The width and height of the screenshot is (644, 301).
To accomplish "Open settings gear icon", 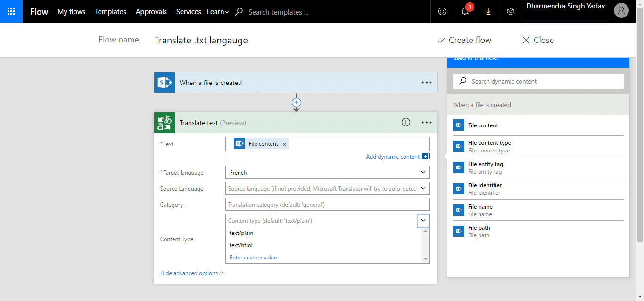I will (511, 12).
